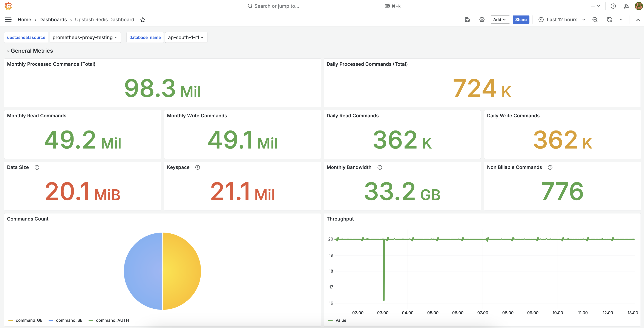
Task: Refresh the dashboard
Action: [610, 20]
